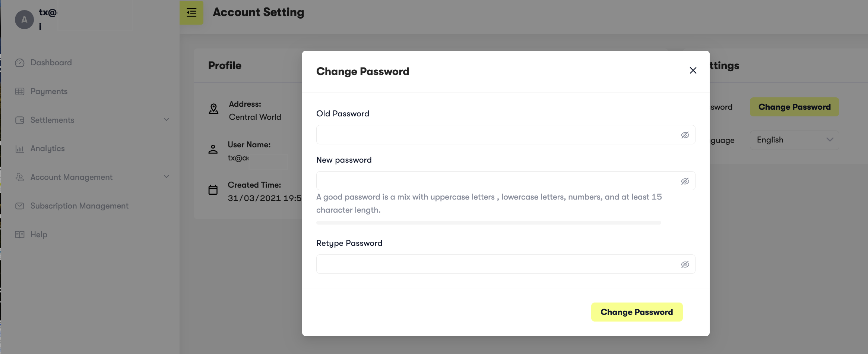Click the Analytics bar chart icon
The image size is (868, 354).
coord(20,149)
